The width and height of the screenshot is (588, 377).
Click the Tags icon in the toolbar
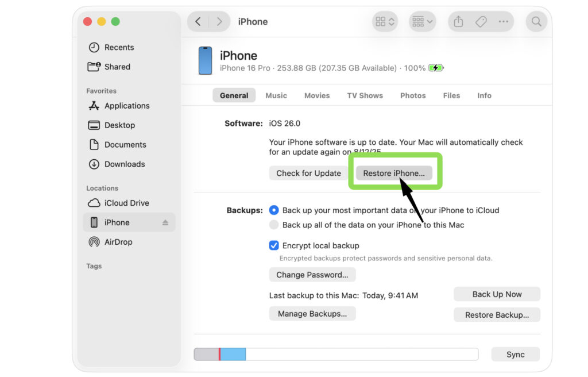481,21
